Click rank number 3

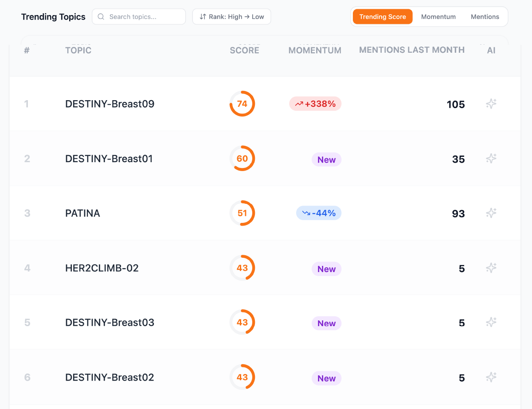click(27, 213)
